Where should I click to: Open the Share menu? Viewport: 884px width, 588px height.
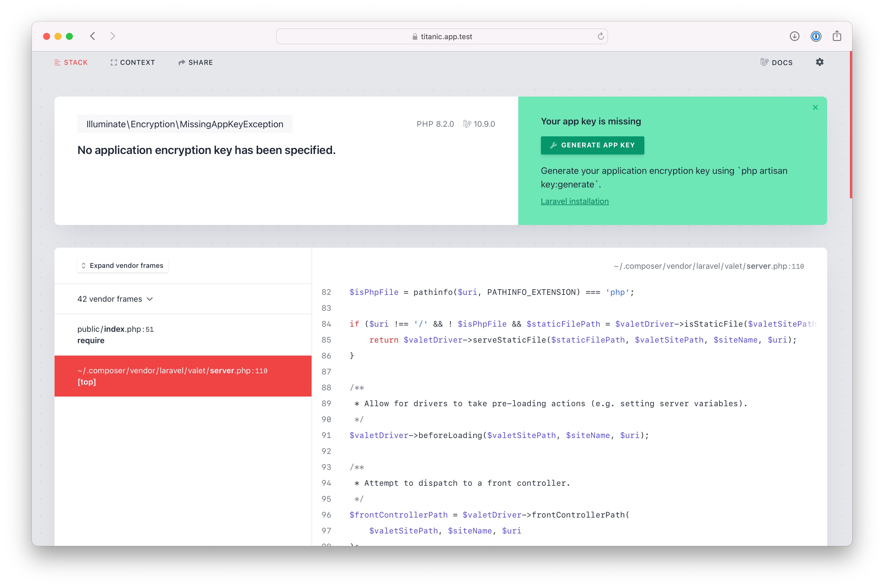196,62
